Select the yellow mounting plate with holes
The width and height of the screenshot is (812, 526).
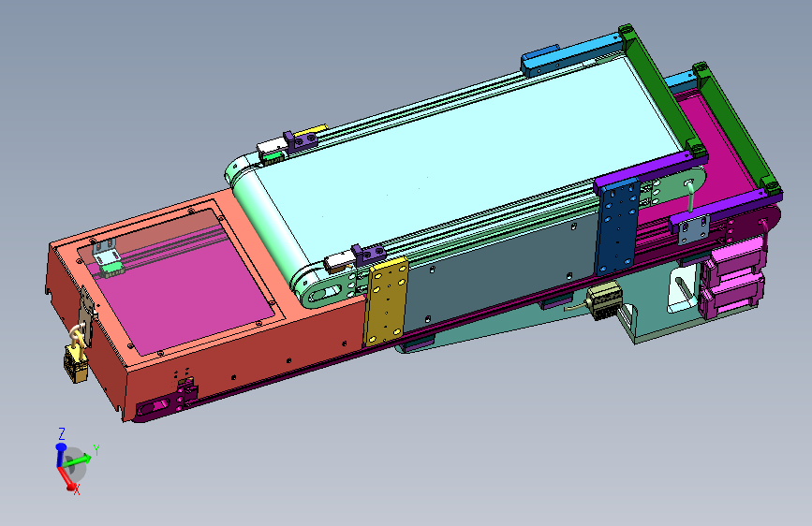coord(386,302)
